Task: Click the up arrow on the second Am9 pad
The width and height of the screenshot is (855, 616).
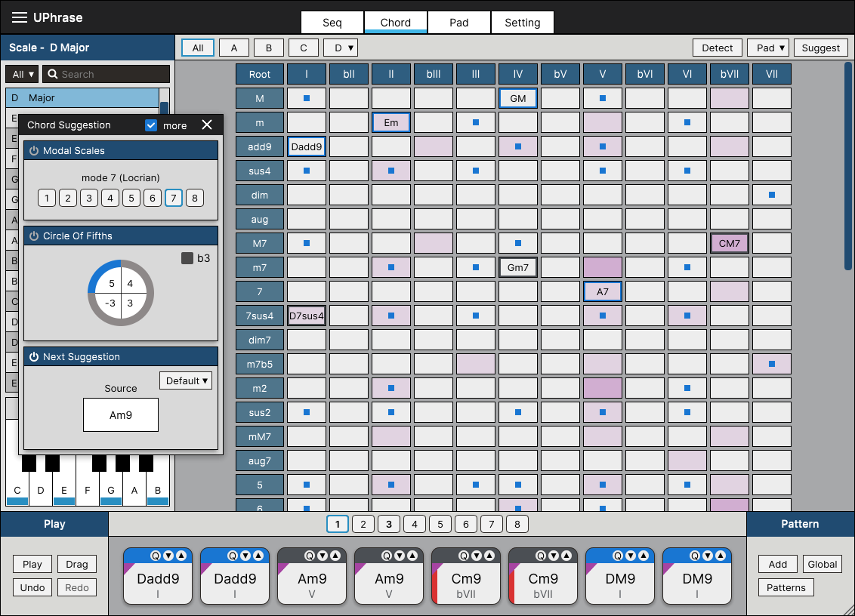Action: [413, 556]
